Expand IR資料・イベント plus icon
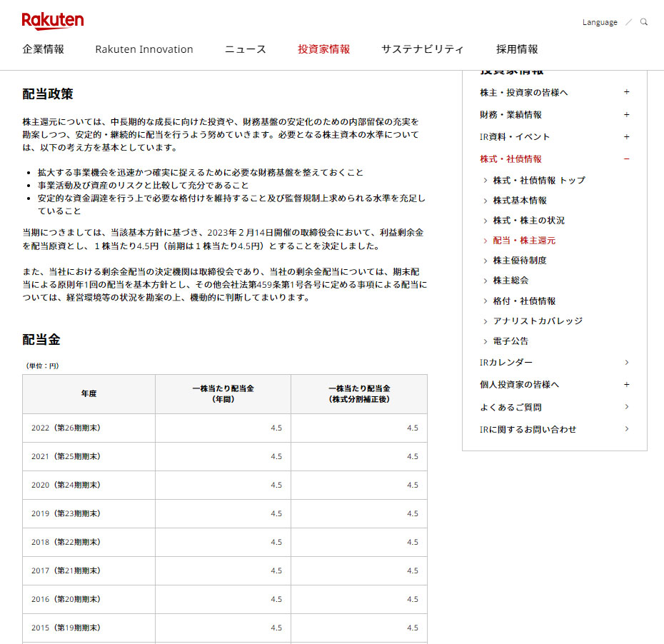664x644 pixels. pyautogui.click(x=626, y=136)
